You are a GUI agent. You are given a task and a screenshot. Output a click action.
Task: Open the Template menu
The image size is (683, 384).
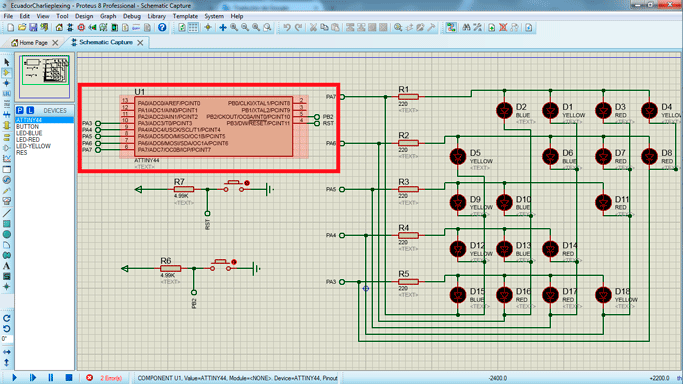[185, 16]
